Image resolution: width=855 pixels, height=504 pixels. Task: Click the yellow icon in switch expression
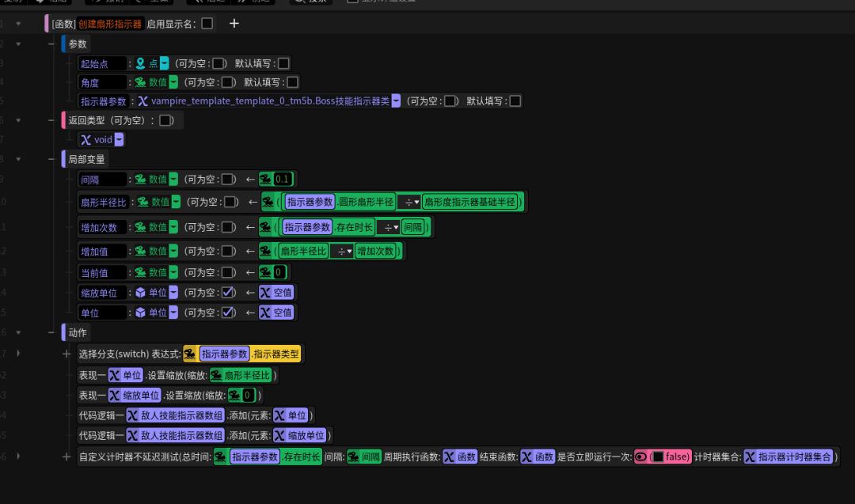pyautogui.click(x=190, y=354)
